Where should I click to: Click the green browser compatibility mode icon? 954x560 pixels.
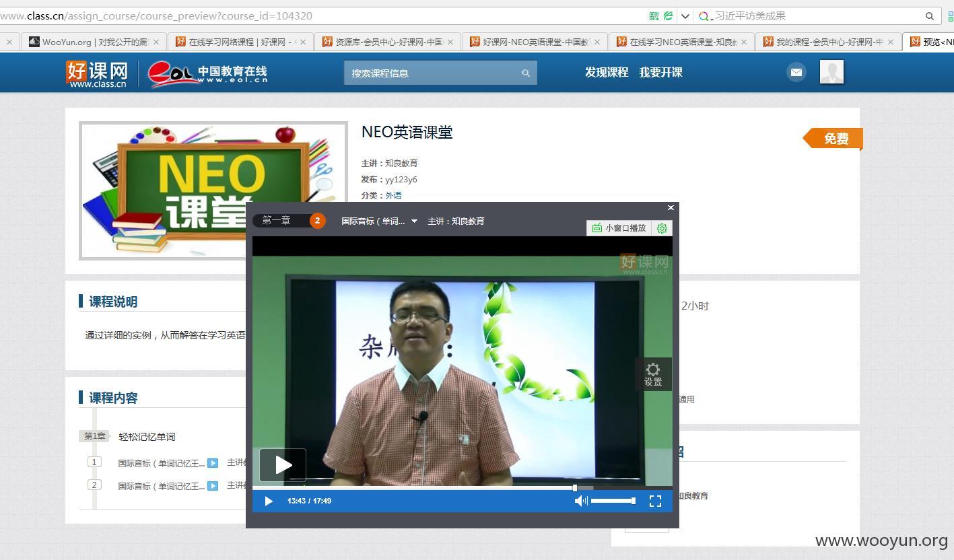668,15
